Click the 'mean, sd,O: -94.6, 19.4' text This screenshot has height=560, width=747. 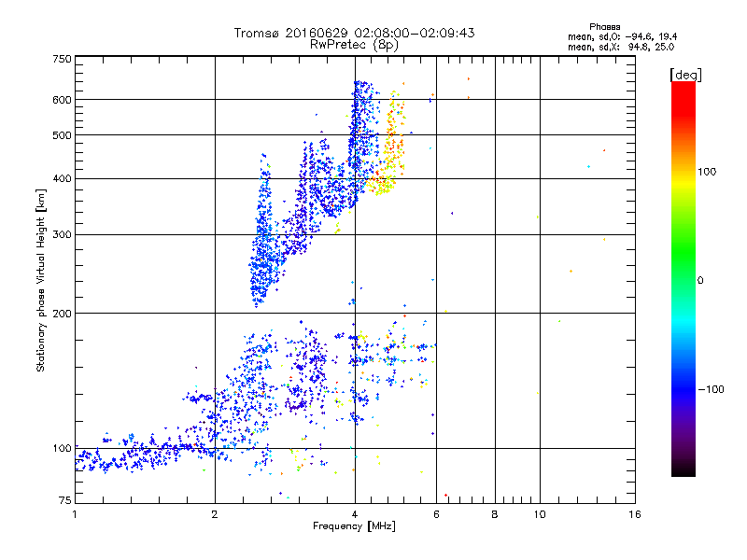(622, 36)
